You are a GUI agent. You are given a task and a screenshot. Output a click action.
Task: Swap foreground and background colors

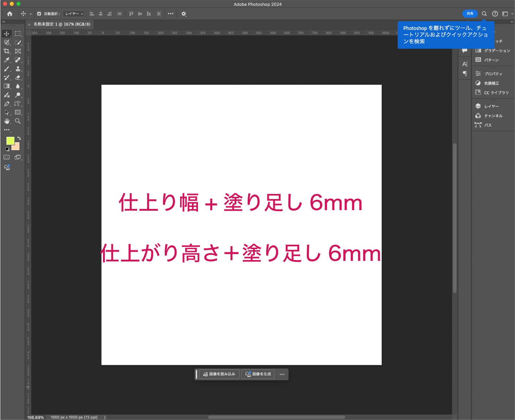pyautogui.click(x=19, y=138)
